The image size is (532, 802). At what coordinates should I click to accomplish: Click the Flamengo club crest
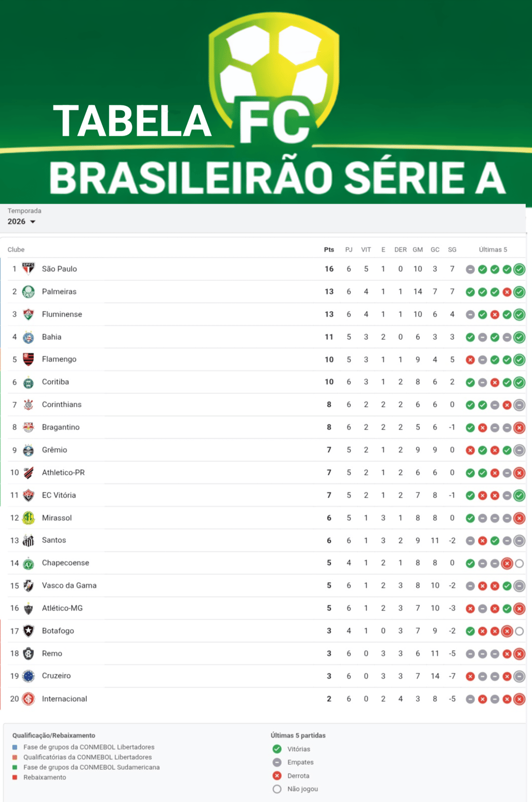(x=29, y=359)
